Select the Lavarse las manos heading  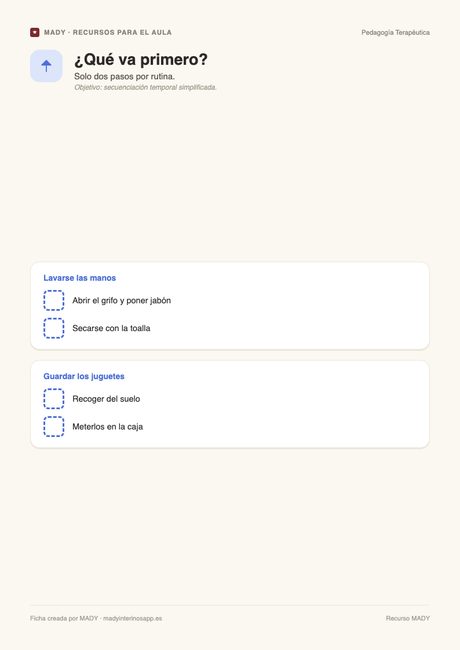click(80, 278)
